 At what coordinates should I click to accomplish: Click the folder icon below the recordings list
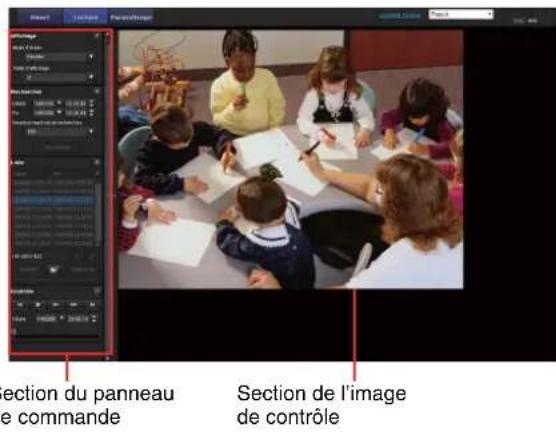[x=53, y=270]
